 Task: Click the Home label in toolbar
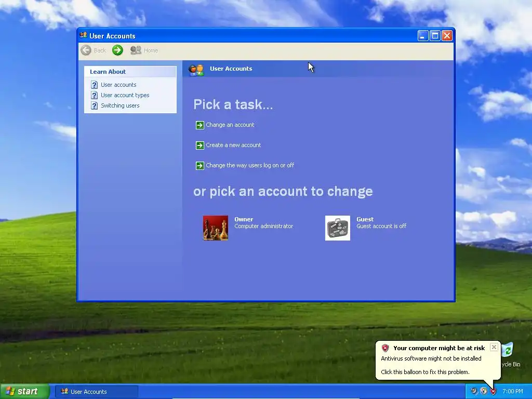[151, 50]
